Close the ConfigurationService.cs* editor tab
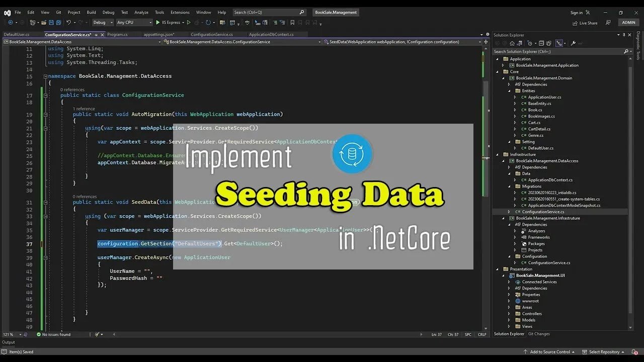Image resolution: width=644 pixels, height=362 pixels. pos(102,35)
